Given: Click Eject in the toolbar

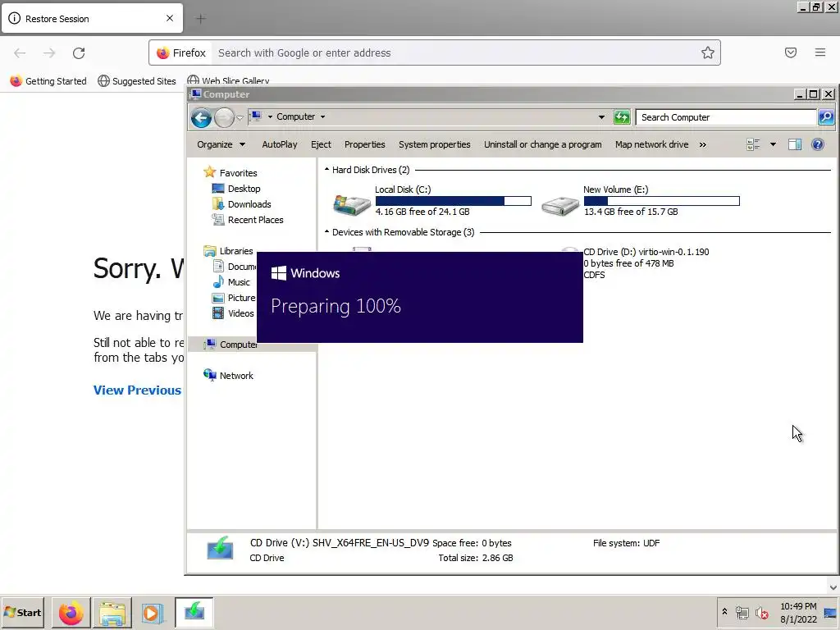Looking at the screenshot, I should coord(321,144).
